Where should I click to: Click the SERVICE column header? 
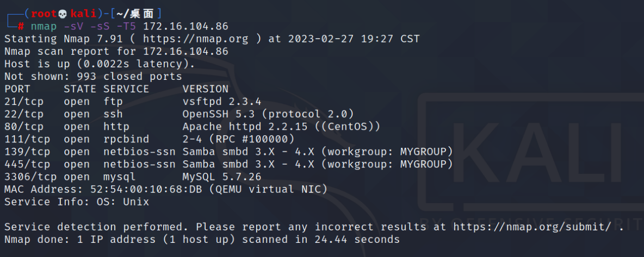pos(126,89)
